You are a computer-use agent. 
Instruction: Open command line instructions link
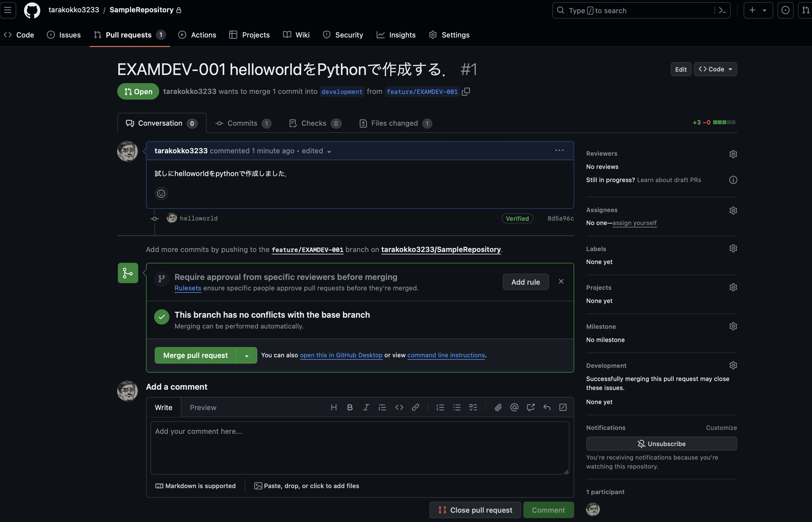(446, 355)
